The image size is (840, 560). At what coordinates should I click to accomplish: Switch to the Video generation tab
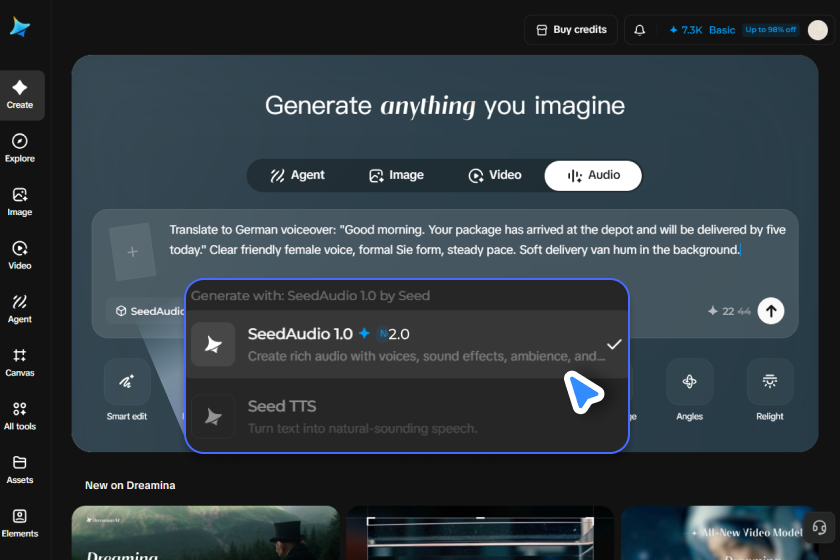(x=495, y=175)
